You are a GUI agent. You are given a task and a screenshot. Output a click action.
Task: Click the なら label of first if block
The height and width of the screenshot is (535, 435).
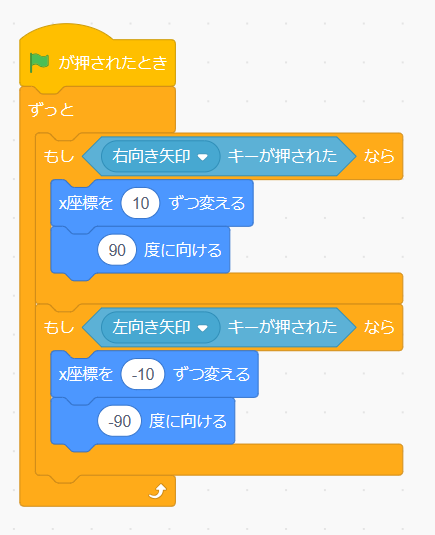(x=379, y=156)
